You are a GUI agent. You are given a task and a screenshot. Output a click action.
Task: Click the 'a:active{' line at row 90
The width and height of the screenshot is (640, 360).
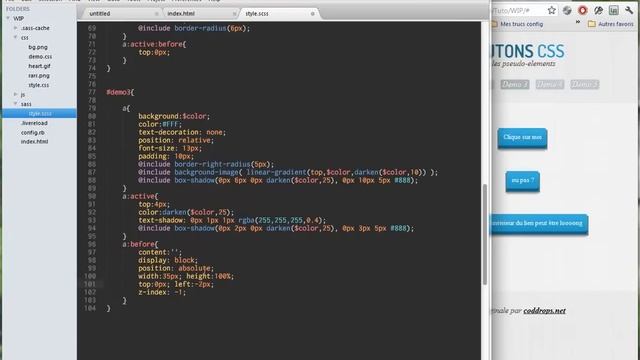click(140, 196)
